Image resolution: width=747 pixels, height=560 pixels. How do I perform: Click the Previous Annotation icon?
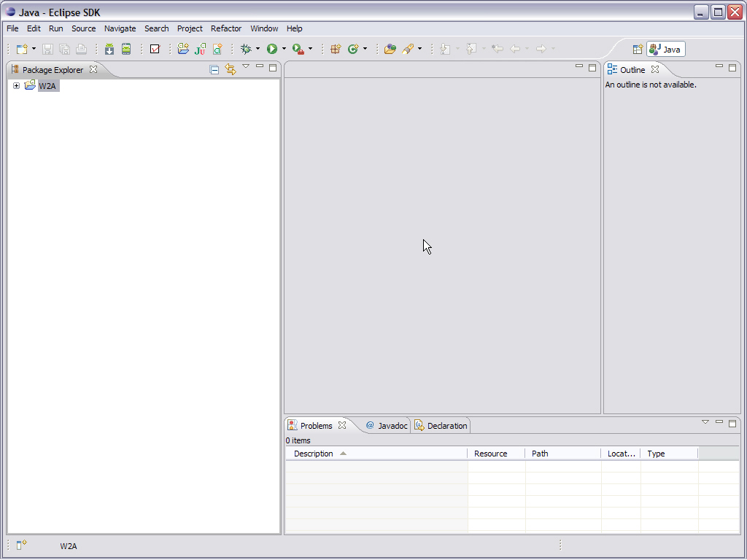[x=471, y=49]
